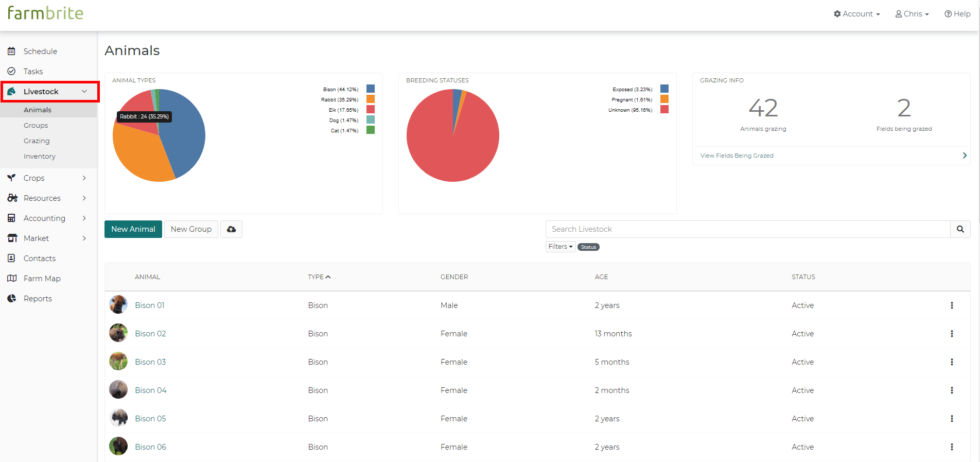980x462 pixels.
Task: Sort table by the ANIMAL column header
Action: 147,277
